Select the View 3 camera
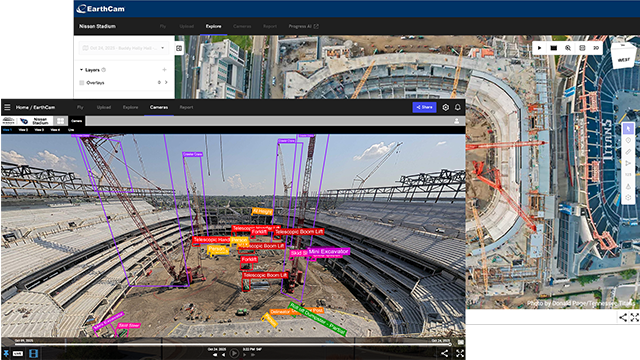Image resolution: width=640 pixels, height=360 pixels. [39, 130]
